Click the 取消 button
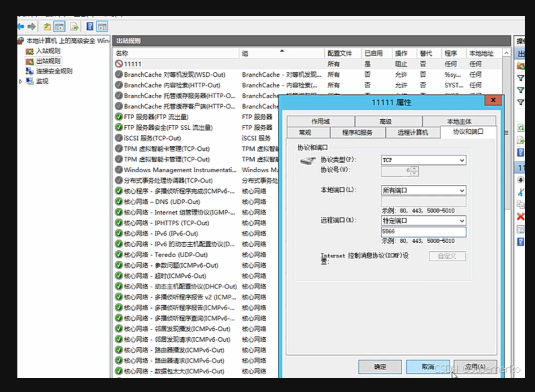535x392 pixels. [428, 367]
